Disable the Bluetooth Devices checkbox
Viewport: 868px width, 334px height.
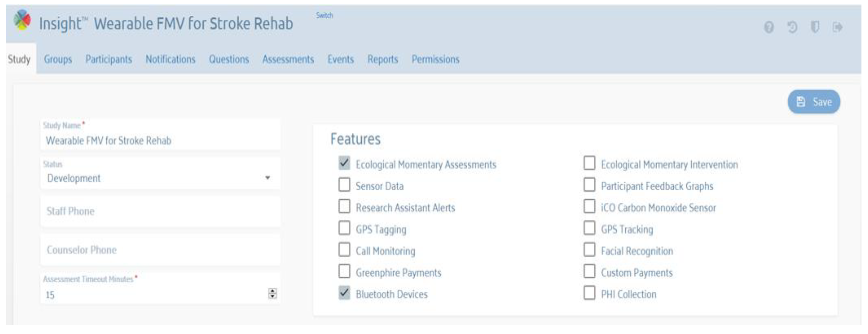click(x=344, y=293)
